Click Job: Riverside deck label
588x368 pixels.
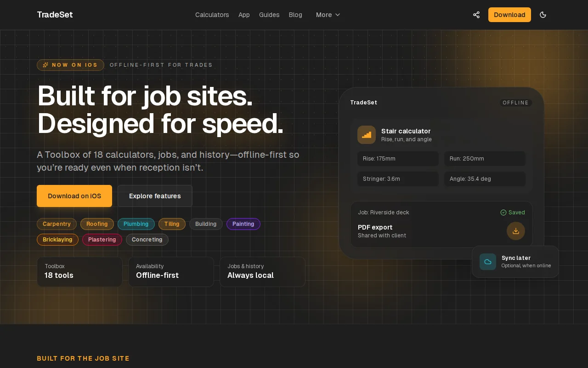point(384,213)
